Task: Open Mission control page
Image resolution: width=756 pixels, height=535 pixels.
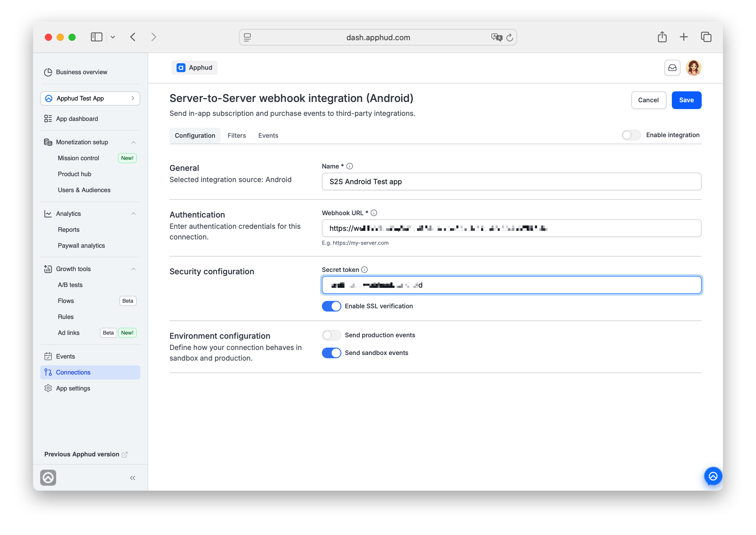Action: point(78,158)
